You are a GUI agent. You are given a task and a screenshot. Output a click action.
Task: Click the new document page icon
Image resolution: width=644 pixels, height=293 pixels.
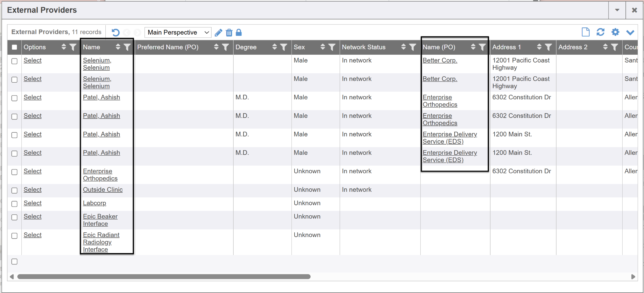point(586,32)
